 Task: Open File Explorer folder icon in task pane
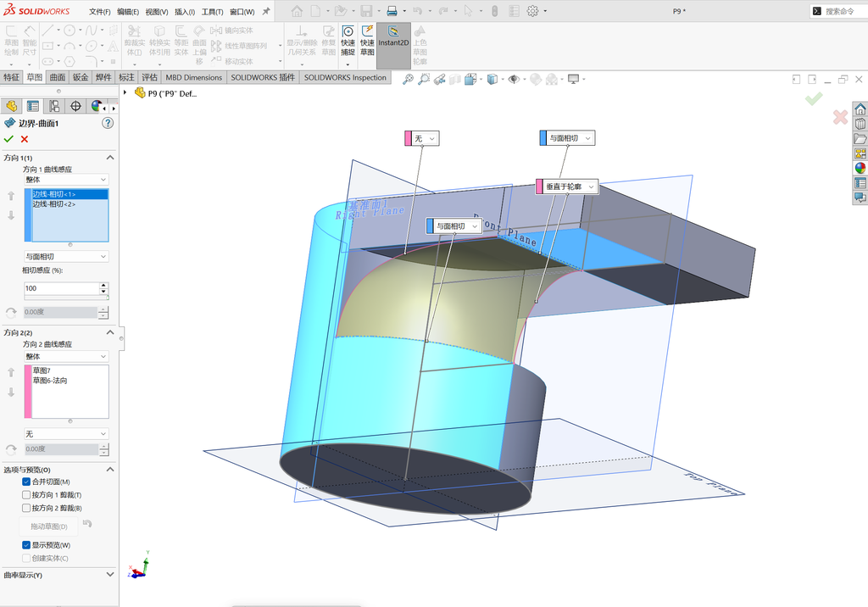coord(860,138)
